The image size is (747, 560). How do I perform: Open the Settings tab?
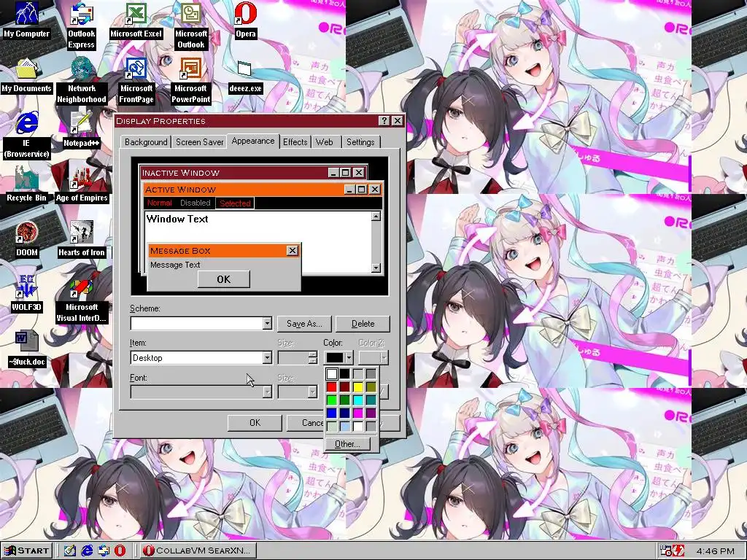(360, 142)
